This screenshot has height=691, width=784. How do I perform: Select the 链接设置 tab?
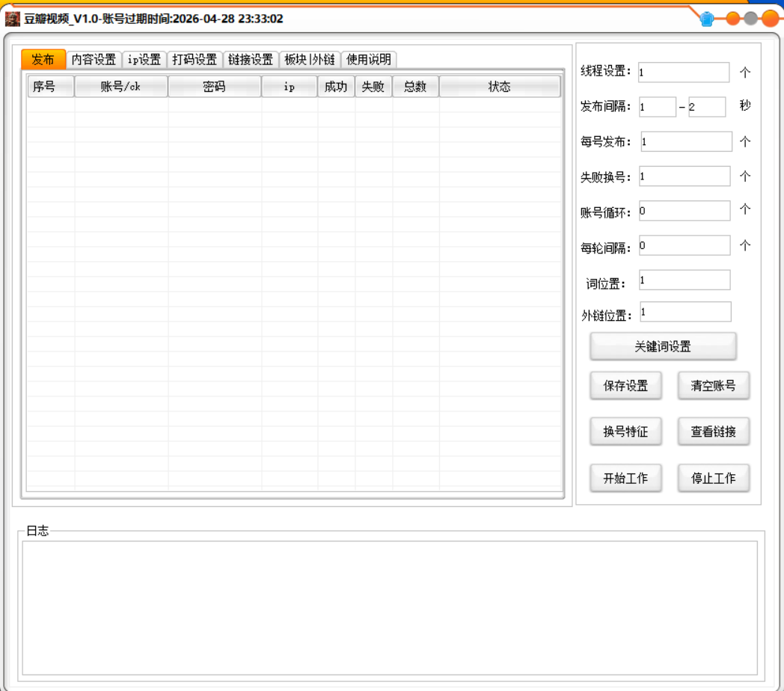click(251, 60)
